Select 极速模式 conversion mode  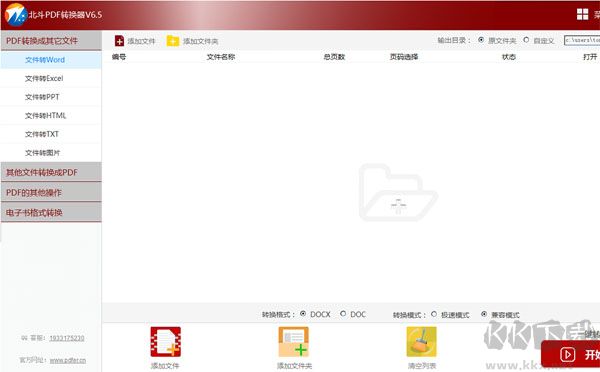tap(434, 314)
